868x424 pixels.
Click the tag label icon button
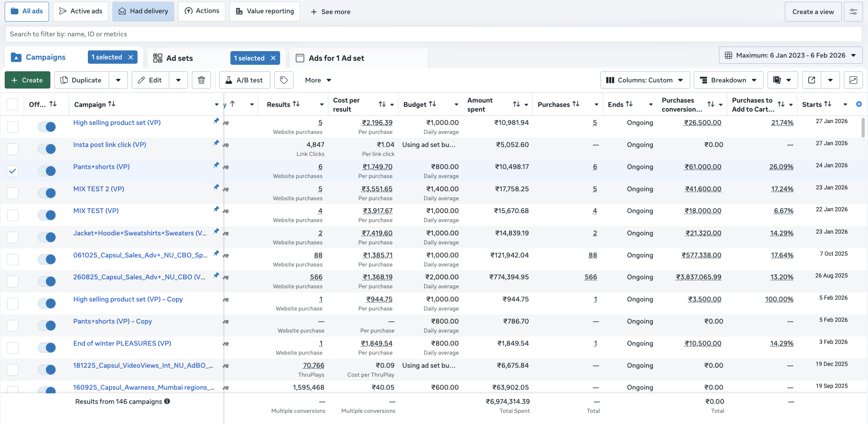(x=284, y=80)
